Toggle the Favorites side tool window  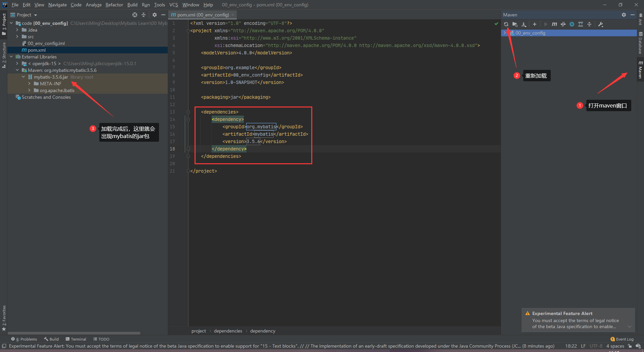click(x=4, y=318)
